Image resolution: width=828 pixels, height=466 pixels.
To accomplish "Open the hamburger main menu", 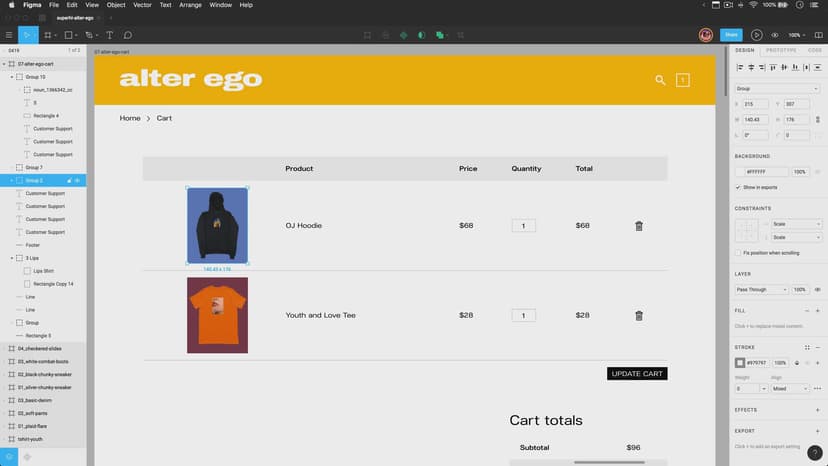I will [x=9, y=35].
